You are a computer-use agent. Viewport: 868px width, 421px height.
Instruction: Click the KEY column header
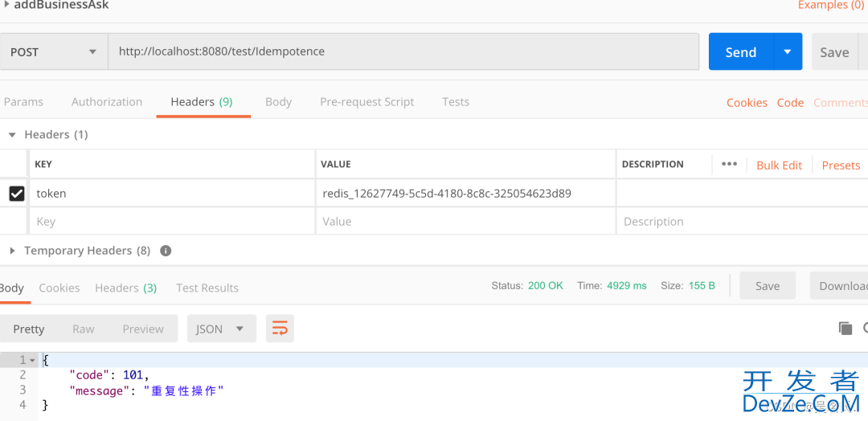43,165
